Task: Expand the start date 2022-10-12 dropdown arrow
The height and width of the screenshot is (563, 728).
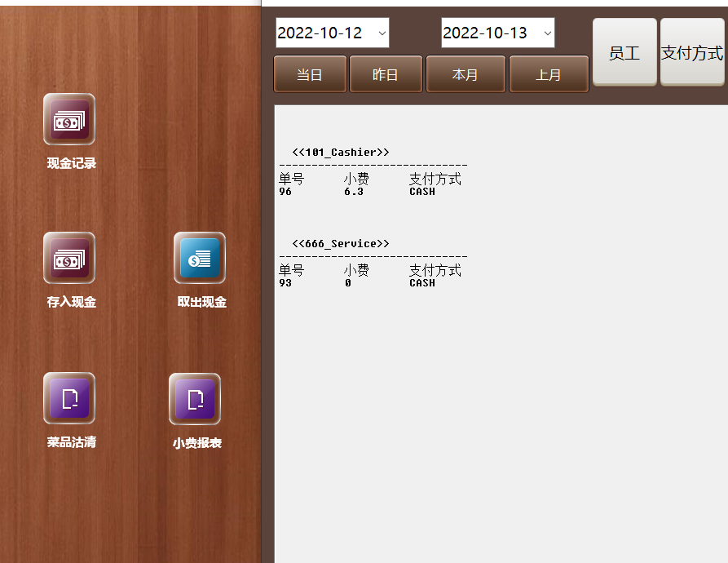Action: [382, 33]
